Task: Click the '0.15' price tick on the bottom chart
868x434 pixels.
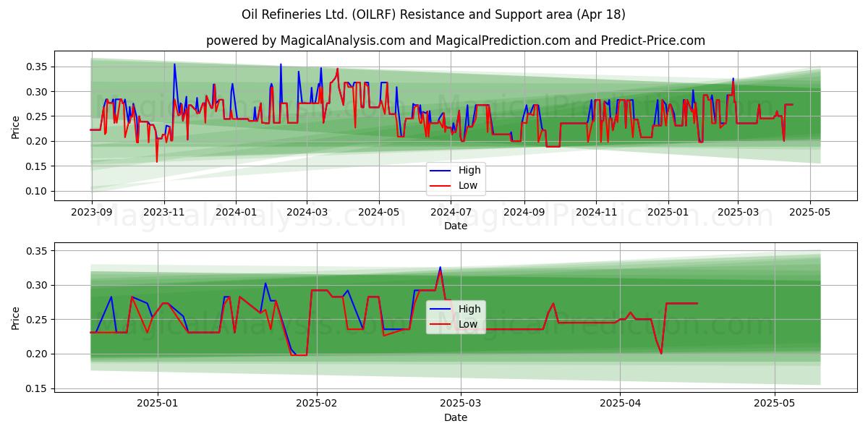Action: 37,388
